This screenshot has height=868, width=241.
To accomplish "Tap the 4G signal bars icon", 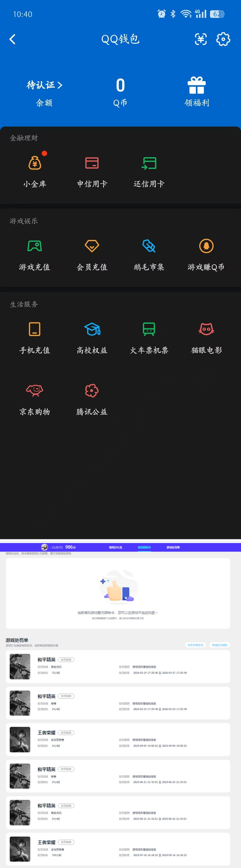I will pos(201,14).
